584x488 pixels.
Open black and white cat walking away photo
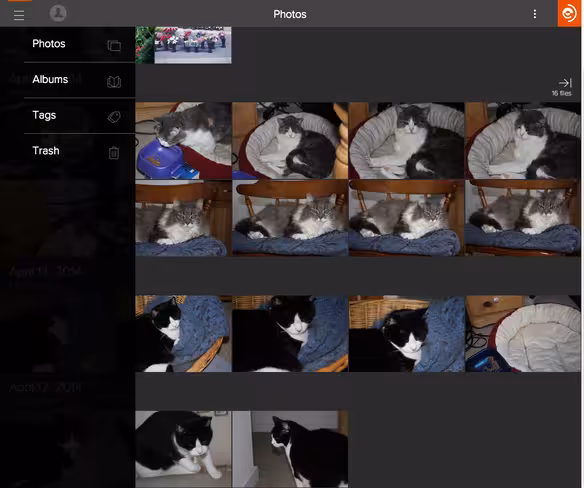[x=290, y=449]
